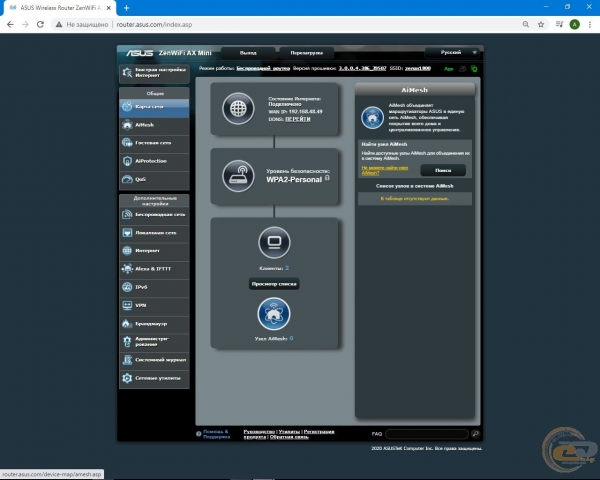Open AiProtection shield icon in sidebar

pos(127,161)
